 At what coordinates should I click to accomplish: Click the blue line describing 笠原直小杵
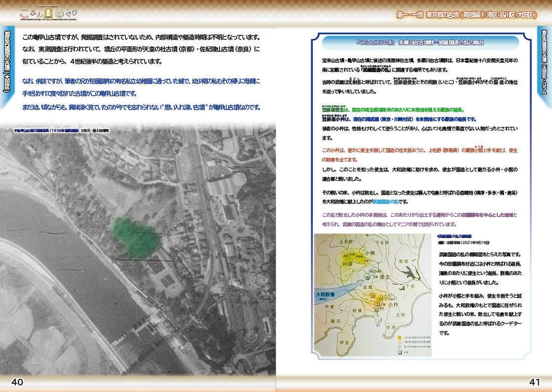pyautogui.click(x=399, y=119)
